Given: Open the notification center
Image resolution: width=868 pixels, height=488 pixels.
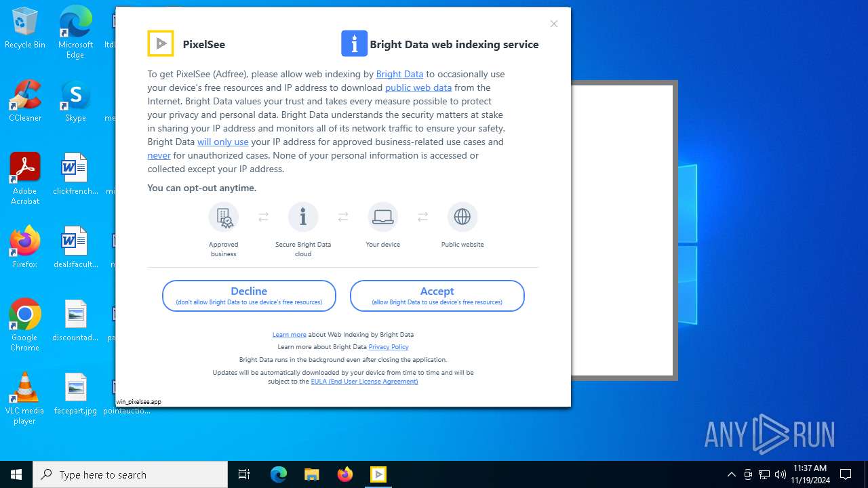Looking at the screenshot, I should coord(846,474).
